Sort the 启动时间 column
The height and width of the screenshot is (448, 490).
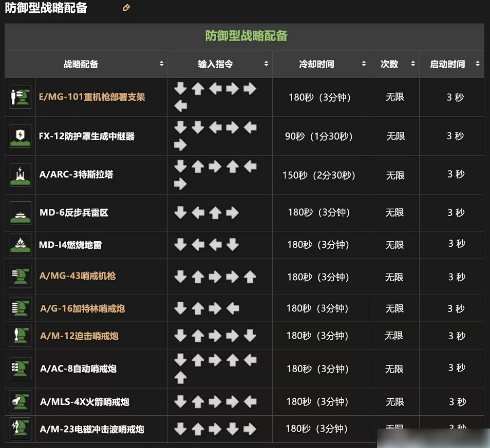(x=477, y=64)
